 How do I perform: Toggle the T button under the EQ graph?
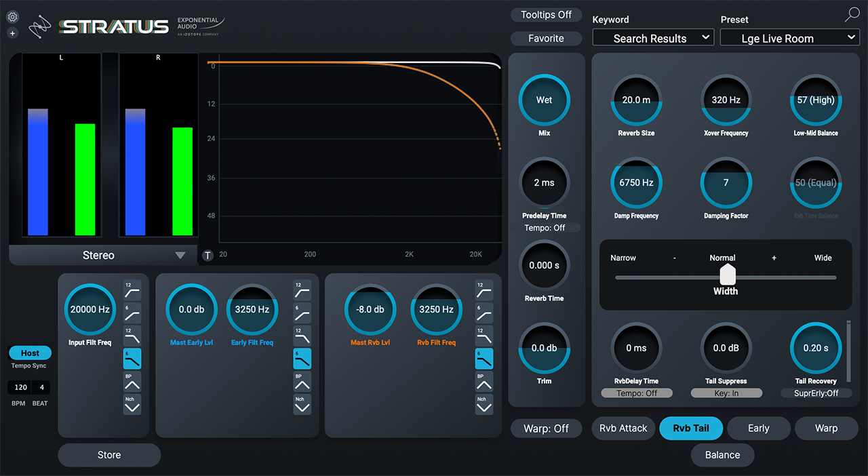tap(208, 255)
